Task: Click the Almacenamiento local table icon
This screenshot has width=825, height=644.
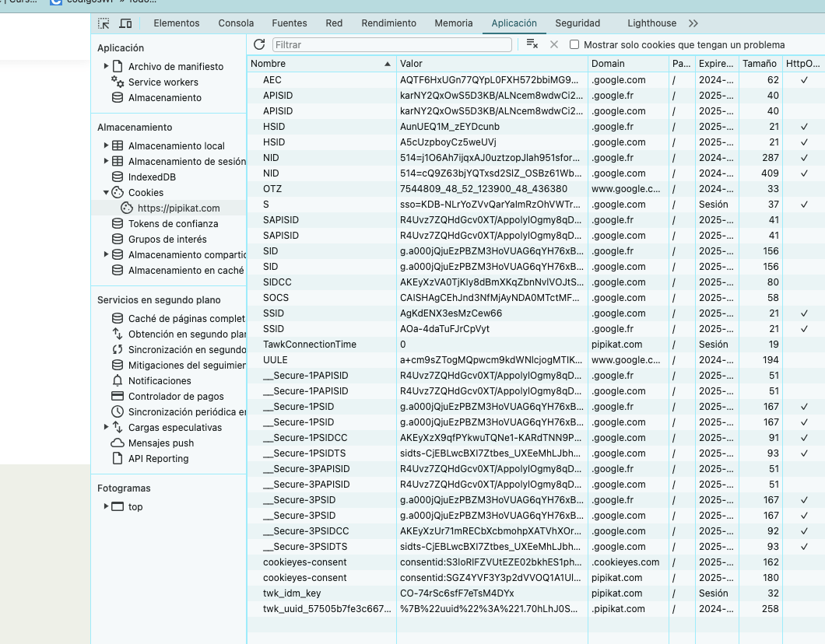Action: click(x=118, y=145)
